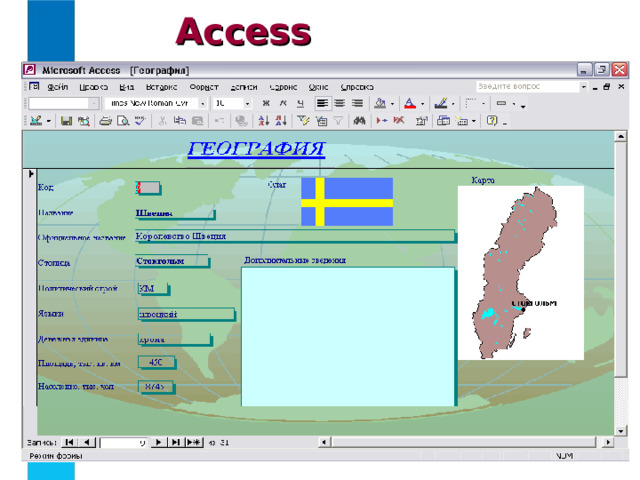Click the New Object icon
Screen dimensions: 640x480
tap(462, 121)
